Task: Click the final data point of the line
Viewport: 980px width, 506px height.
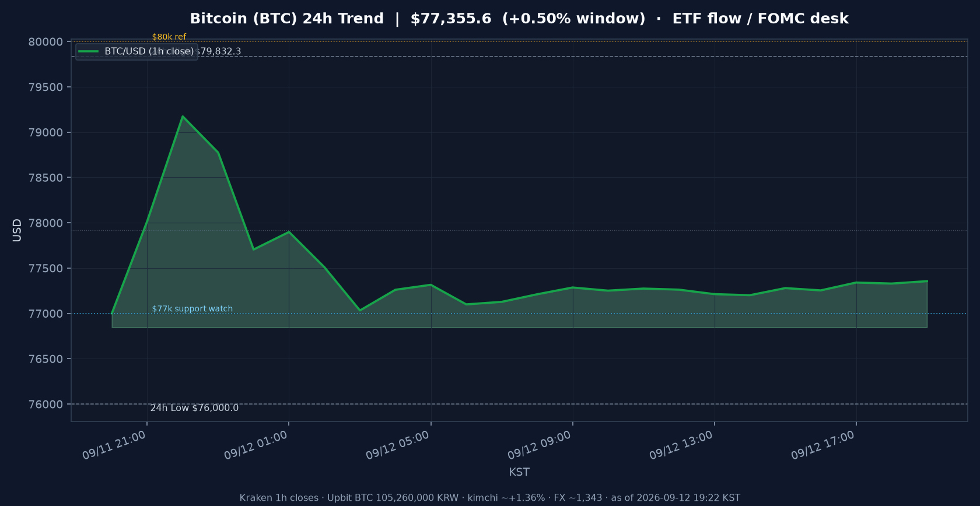Action: click(927, 281)
